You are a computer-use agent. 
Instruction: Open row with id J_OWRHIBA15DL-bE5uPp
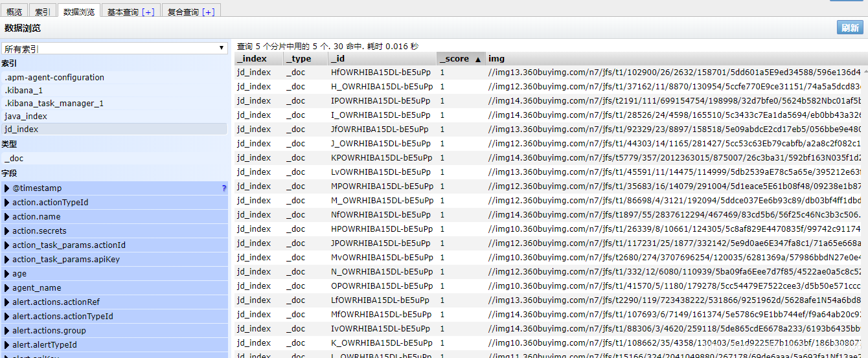pyautogui.click(x=551, y=143)
